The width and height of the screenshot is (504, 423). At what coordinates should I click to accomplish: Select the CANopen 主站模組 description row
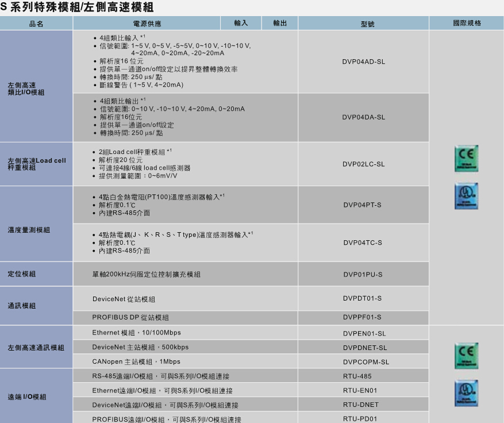pos(136,362)
